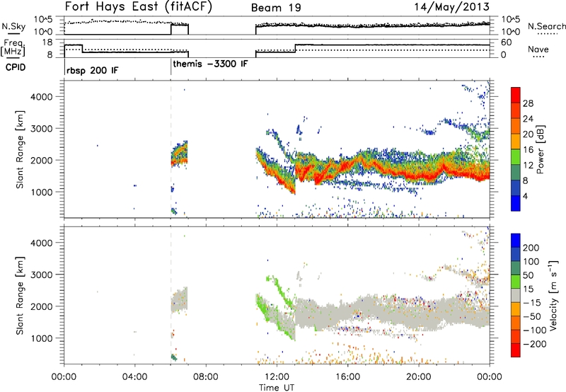This screenshot has width=566, height=392.
Task: Click the 'Fort Hays East (fitACF)' title
Action: click(138, 6)
